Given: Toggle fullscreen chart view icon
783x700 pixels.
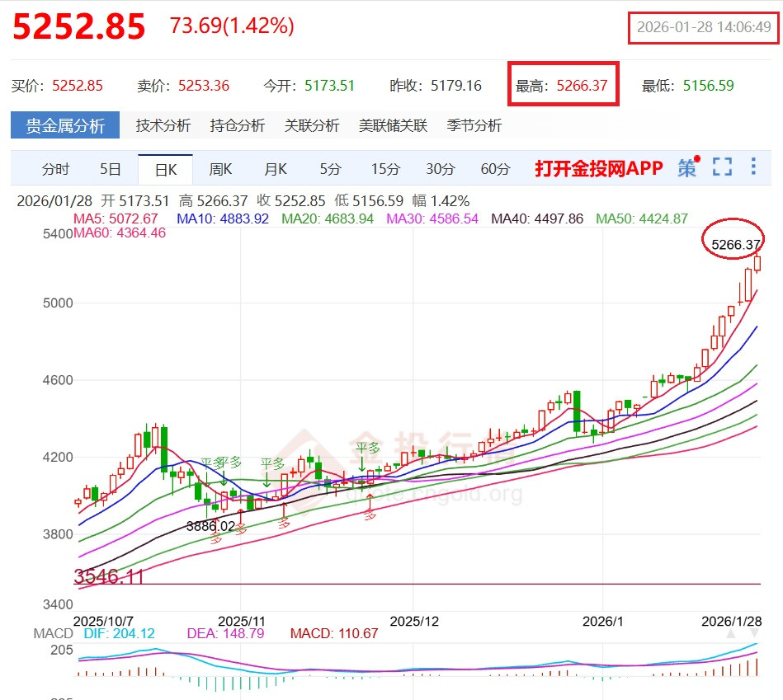Looking at the screenshot, I should click(722, 167).
